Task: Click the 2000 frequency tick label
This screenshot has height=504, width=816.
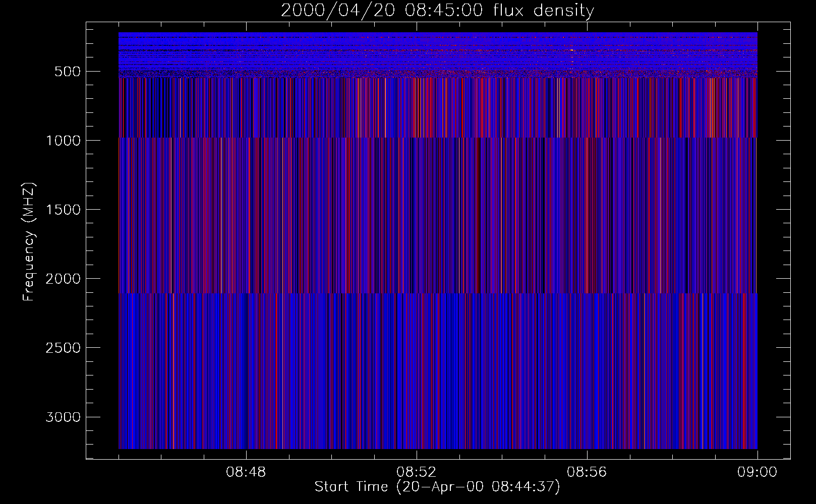Action: [x=63, y=279]
